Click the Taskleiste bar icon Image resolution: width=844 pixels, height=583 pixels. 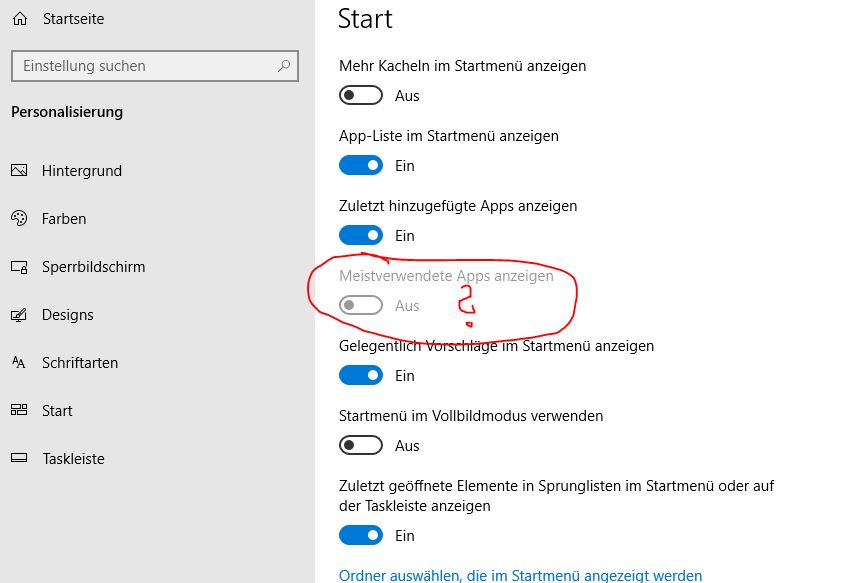pyautogui.click(x=19, y=458)
